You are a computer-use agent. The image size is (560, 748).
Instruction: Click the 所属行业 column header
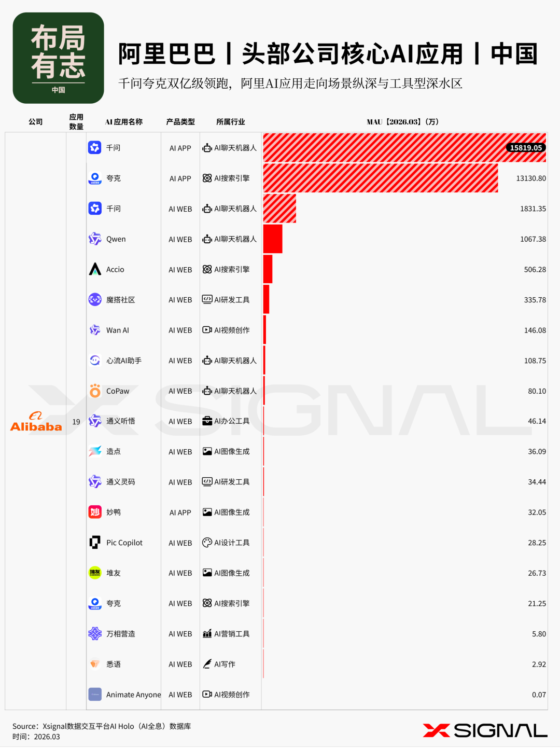(x=230, y=122)
